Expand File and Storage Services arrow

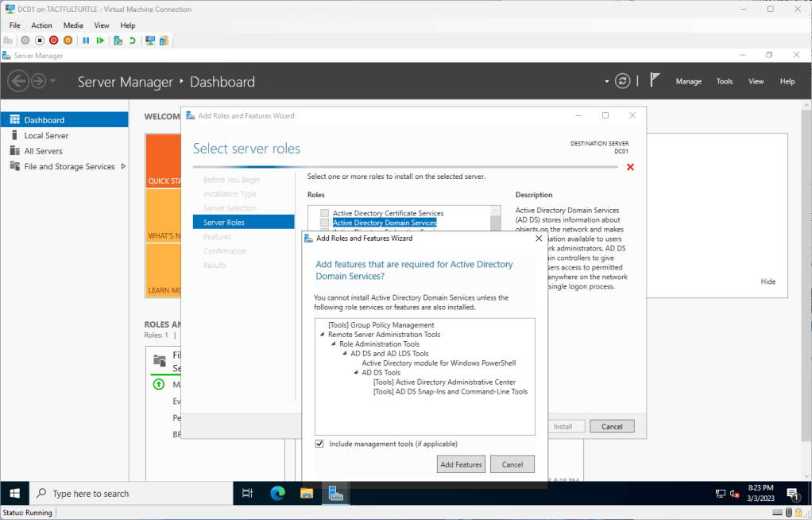click(123, 166)
